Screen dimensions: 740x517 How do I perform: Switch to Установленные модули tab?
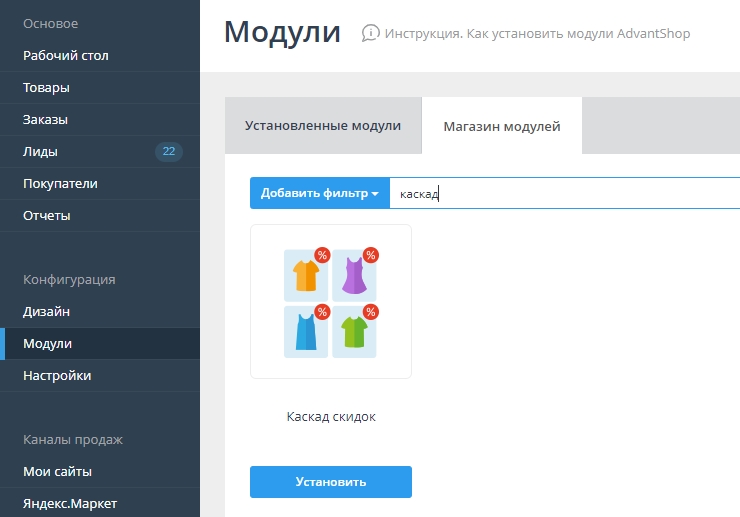click(x=322, y=126)
